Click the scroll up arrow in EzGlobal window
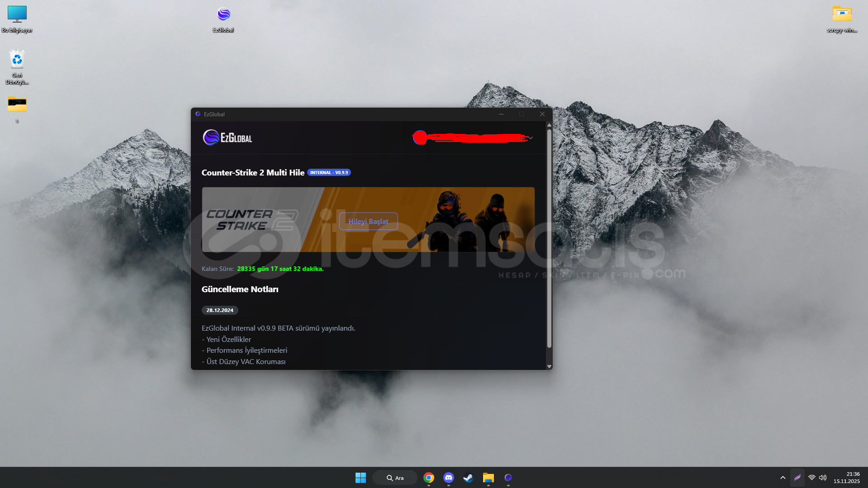Screen dimensions: 868x488 pyautogui.click(x=549, y=125)
